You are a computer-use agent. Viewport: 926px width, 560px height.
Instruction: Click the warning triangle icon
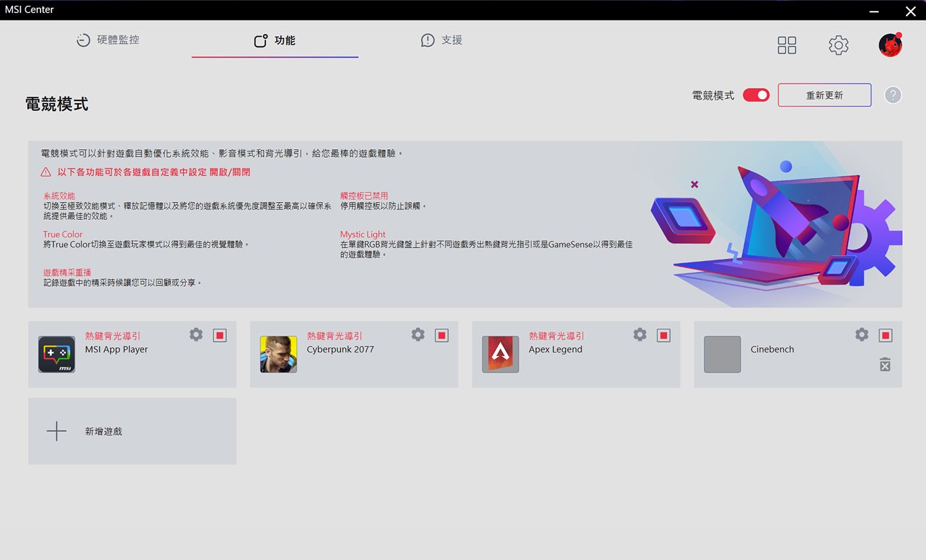click(46, 172)
